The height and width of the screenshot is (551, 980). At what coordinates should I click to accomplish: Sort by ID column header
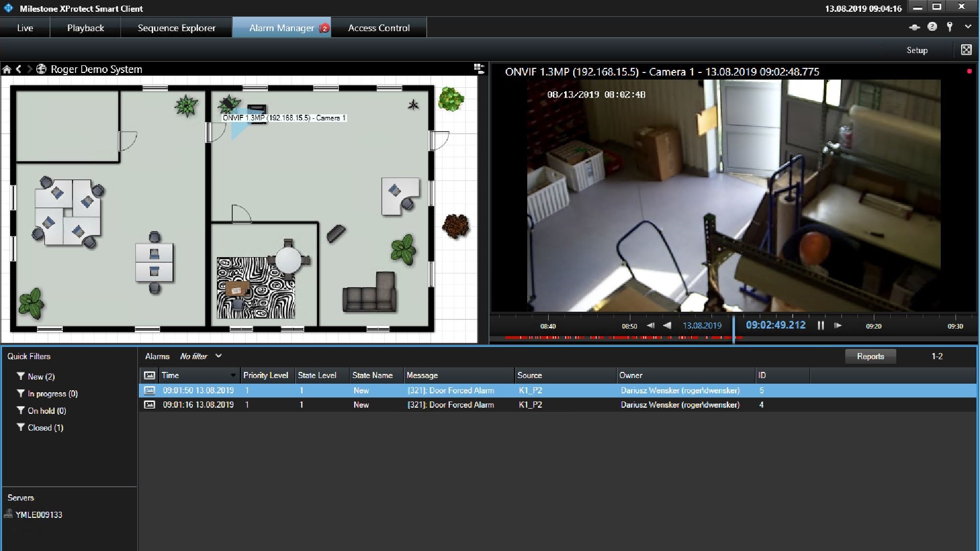[x=782, y=375]
